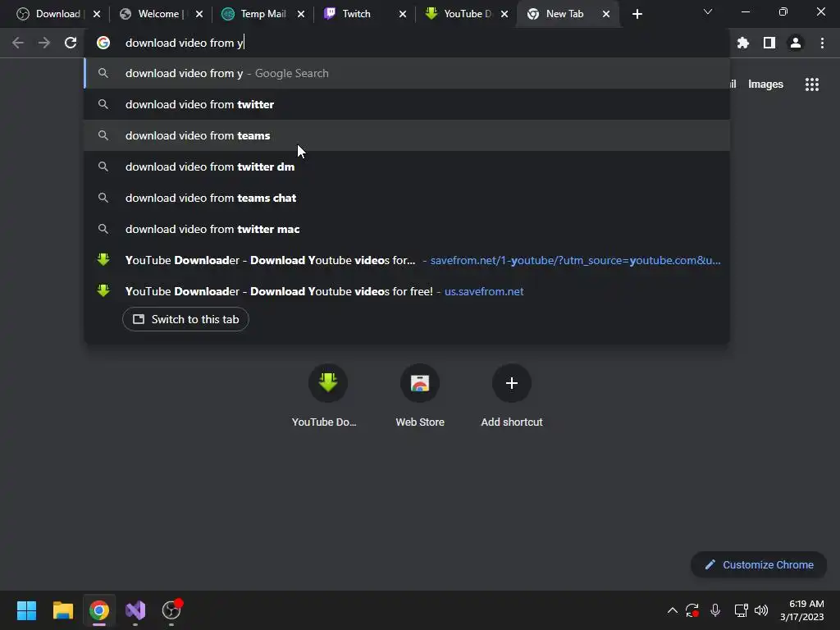840x630 pixels.
Task: Open the Extensions puzzle icon
Action: pyautogui.click(x=743, y=43)
